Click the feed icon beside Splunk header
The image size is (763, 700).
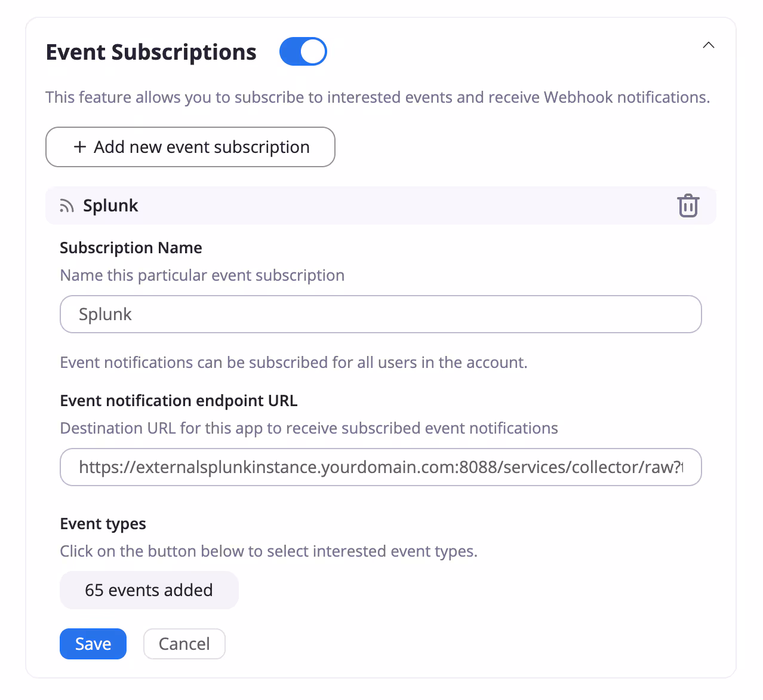67,206
